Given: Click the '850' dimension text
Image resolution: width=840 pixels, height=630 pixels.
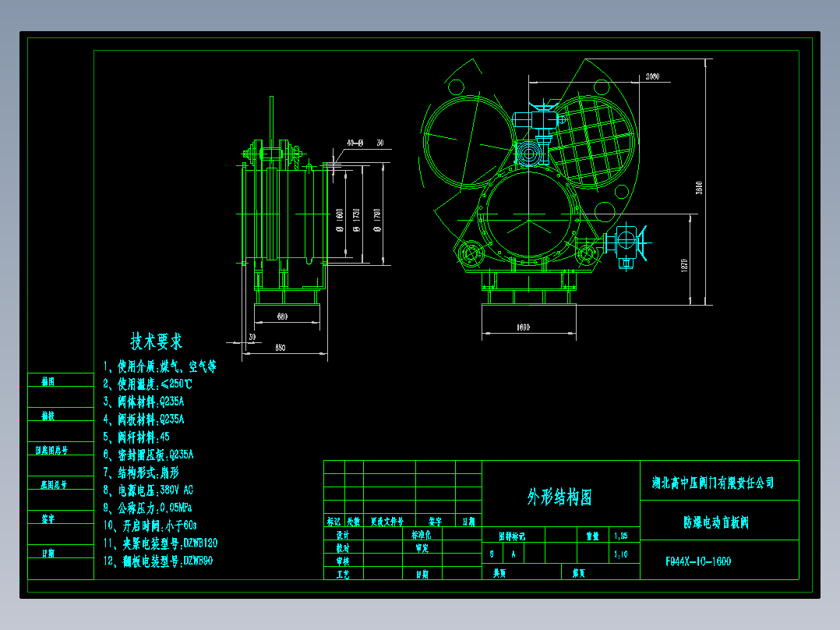Looking at the screenshot, I should [x=281, y=348].
